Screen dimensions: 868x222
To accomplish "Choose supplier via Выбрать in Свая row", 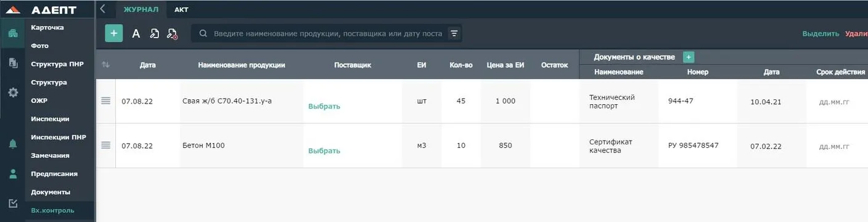I will tap(324, 106).
